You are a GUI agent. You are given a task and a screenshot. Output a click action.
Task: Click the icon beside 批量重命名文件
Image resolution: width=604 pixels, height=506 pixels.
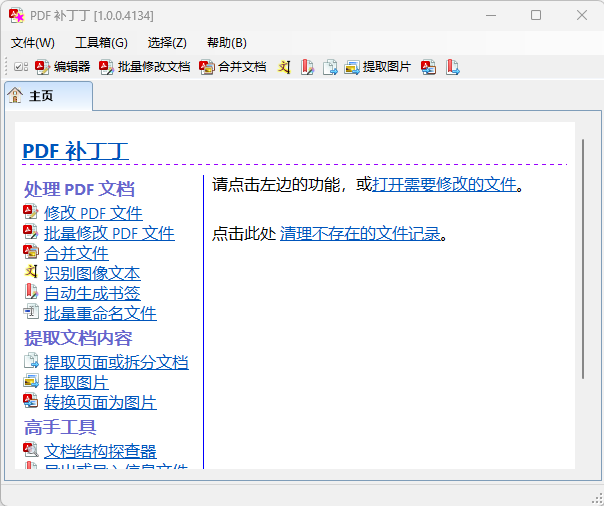pos(31,312)
